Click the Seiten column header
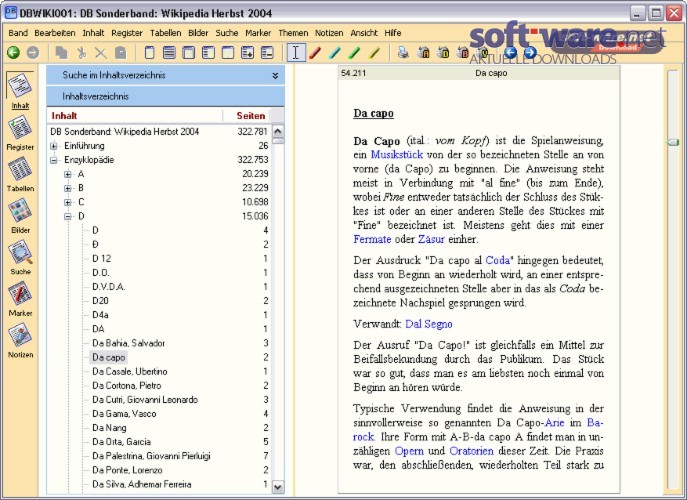Image resolution: width=687 pixels, height=500 pixels. click(x=251, y=116)
